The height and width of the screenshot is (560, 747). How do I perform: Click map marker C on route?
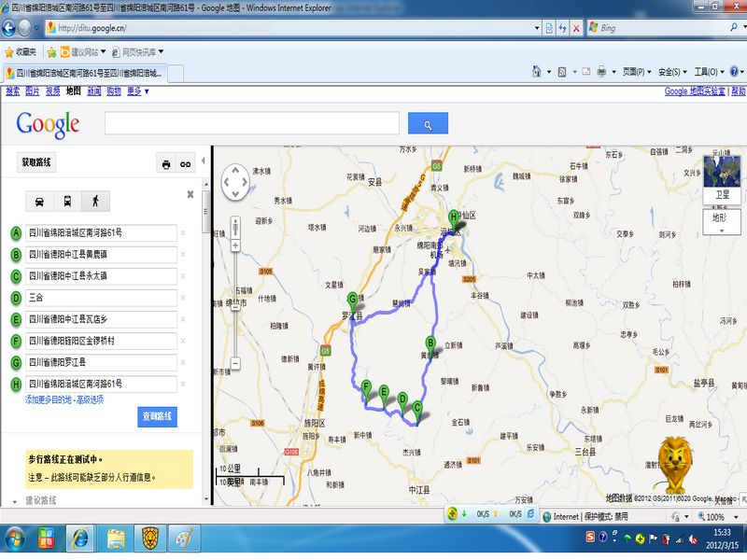(417, 412)
